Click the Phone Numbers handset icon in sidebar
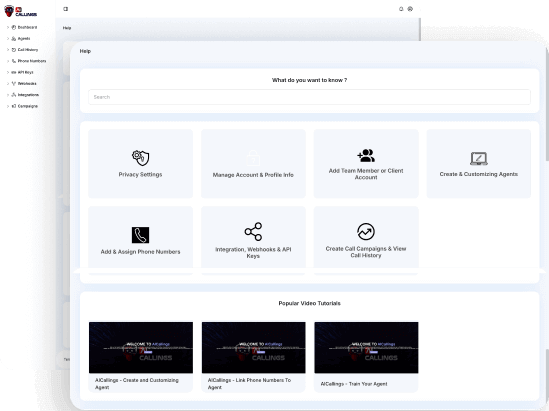This screenshot has width=549, height=411. click(x=14, y=61)
